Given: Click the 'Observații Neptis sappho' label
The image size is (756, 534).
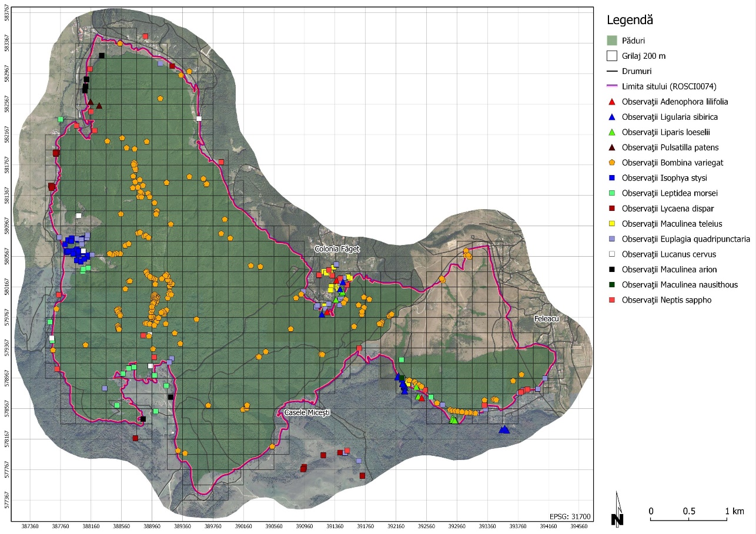Looking at the screenshot, I should point(667,300).
